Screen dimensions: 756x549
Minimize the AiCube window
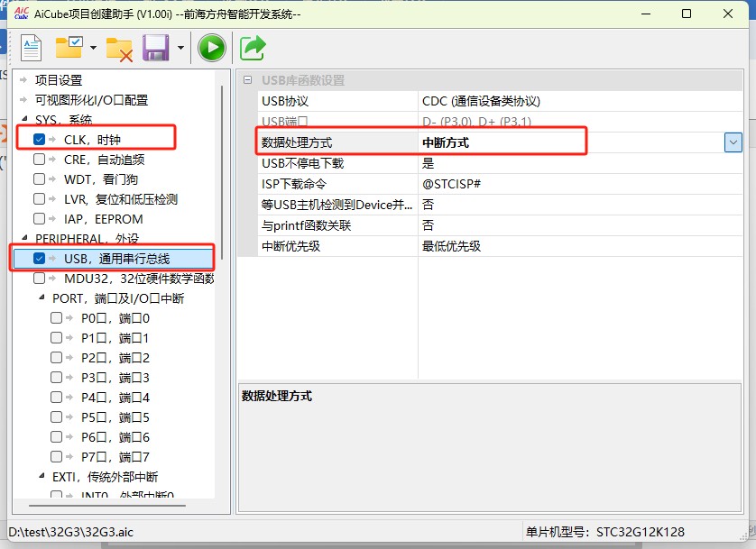646,14
